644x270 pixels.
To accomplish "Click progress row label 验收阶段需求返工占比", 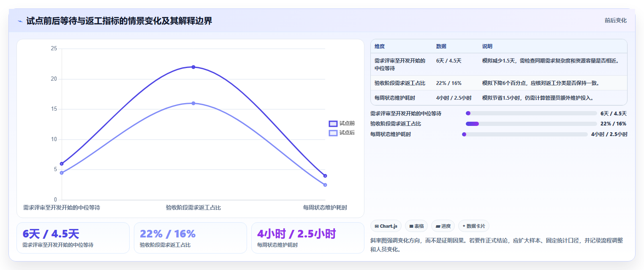I will pyautogui.click(x=396, y=124).
